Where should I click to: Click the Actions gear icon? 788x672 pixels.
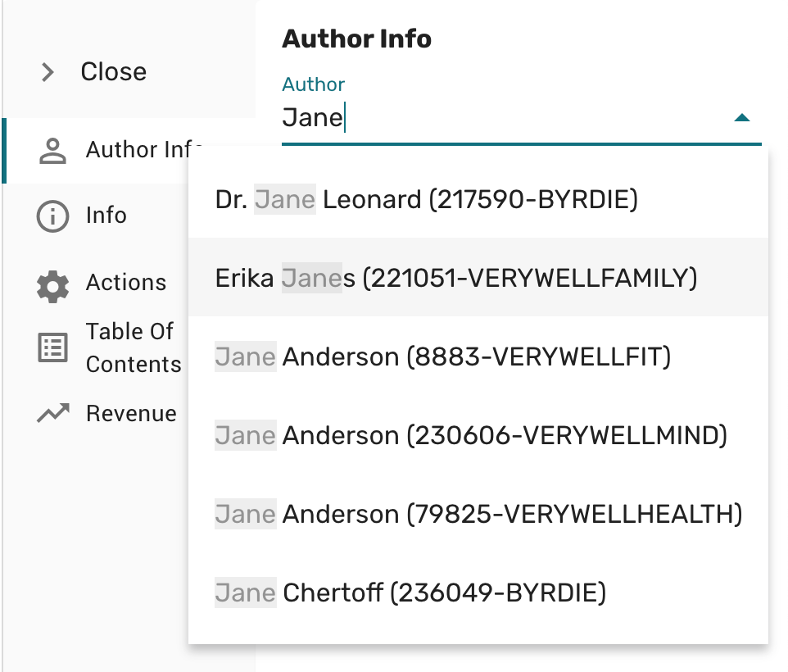(x=53, y=284)
